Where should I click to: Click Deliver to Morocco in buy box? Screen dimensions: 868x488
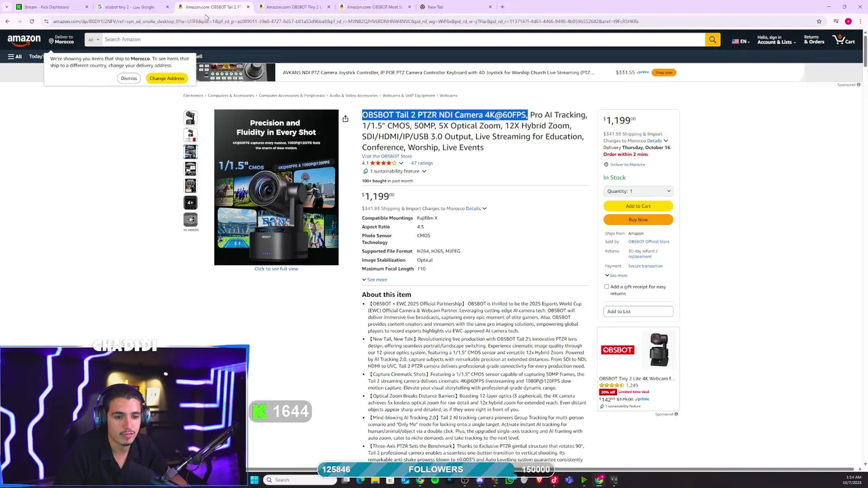pos(627,165)
